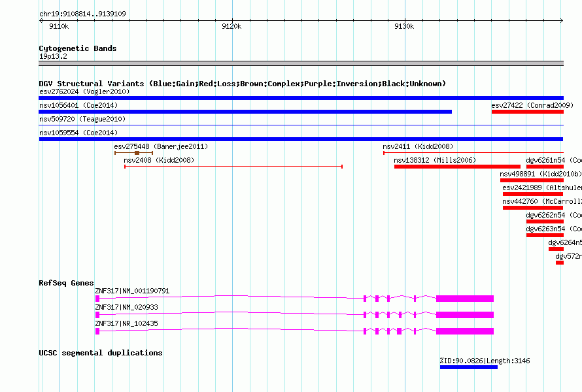Select the blue segmental duplication bar
582x392 pixels.
pyautogui.click(x=469, y=367)
